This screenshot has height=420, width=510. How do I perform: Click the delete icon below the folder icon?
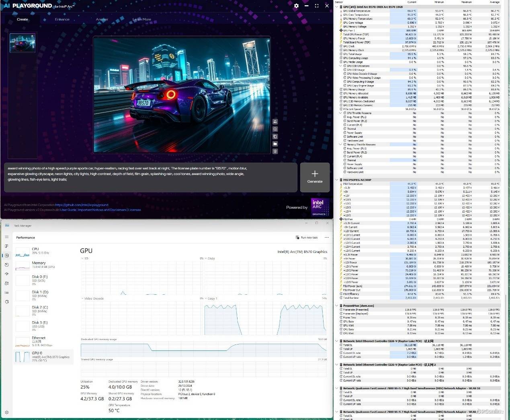tap(275, 151)
